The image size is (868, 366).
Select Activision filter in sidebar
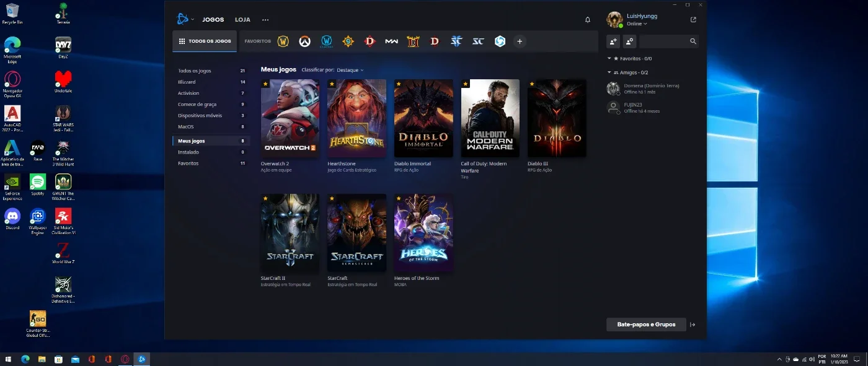[211, 93]
